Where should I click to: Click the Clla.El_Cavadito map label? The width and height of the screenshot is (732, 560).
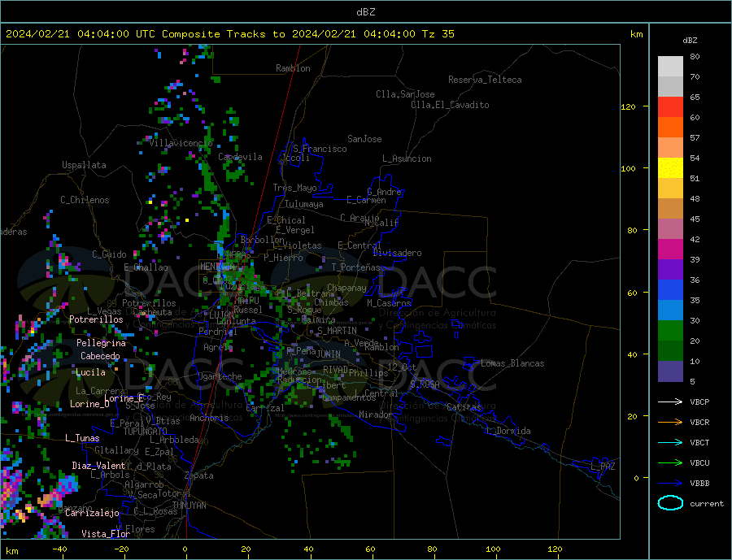[450, 105]
